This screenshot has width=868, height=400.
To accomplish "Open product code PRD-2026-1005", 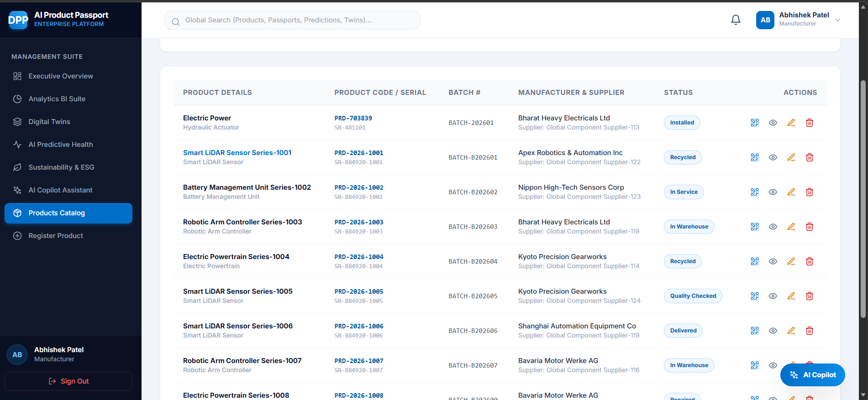I will [x=359, y=291].
